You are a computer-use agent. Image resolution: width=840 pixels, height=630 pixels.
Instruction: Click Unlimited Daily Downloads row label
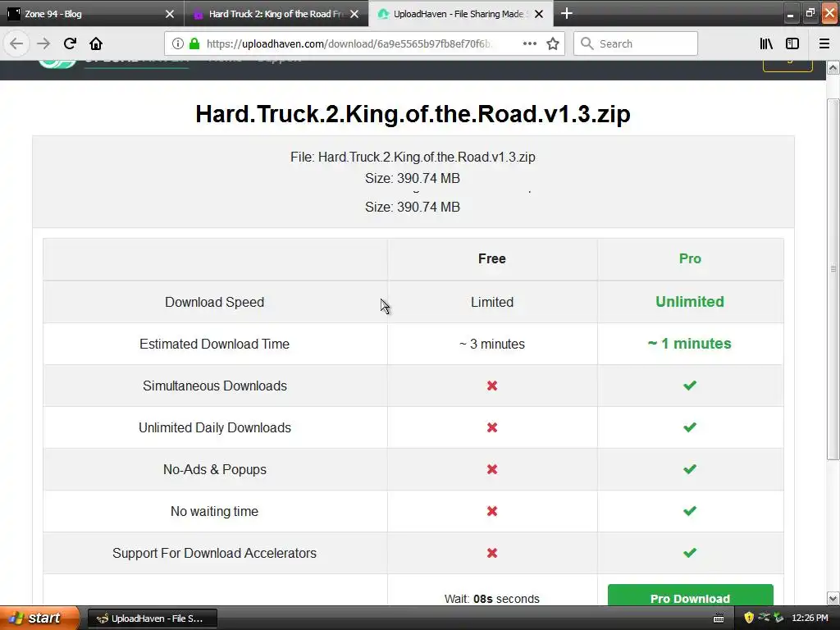tap(214, 427)
